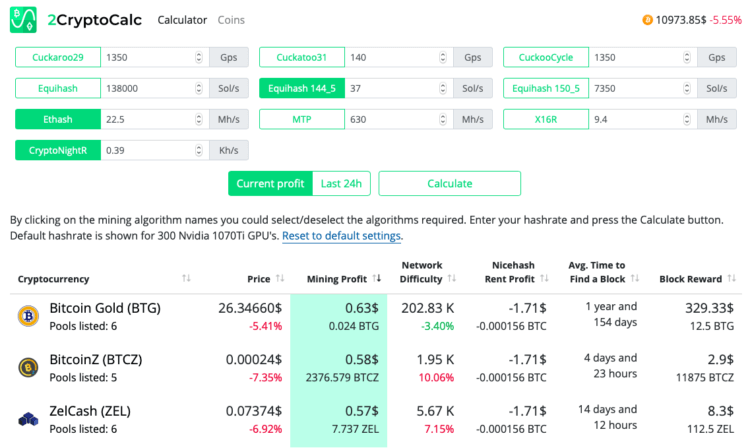Click the Bitcoin Gold coin icon
This screenshot has height=448, width=750.
point(28,316)
